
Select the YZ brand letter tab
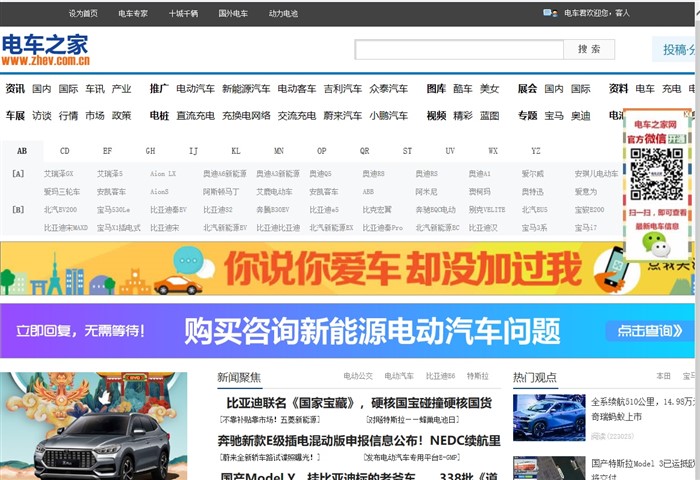[536, 151]
